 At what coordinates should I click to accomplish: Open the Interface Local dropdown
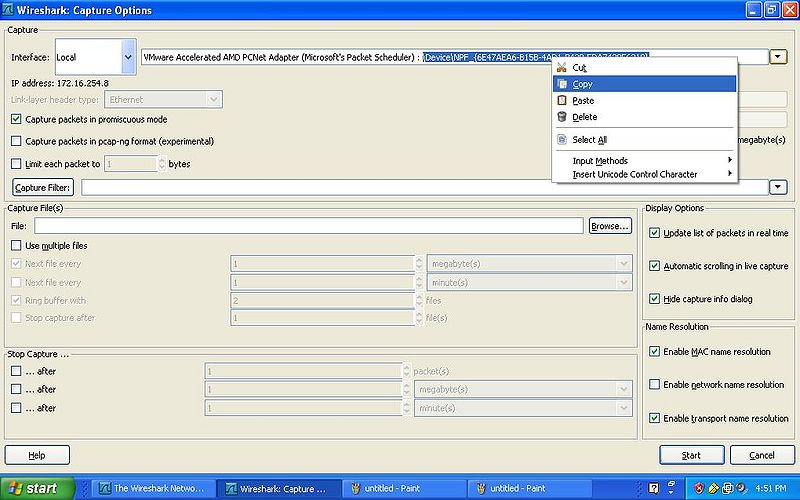(95, 57)
